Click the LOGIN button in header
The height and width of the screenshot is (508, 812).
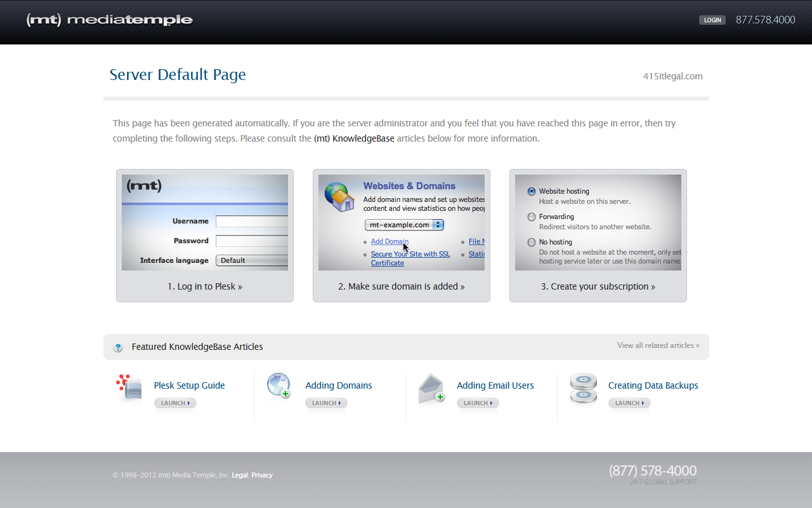click(x=712, y=20)
